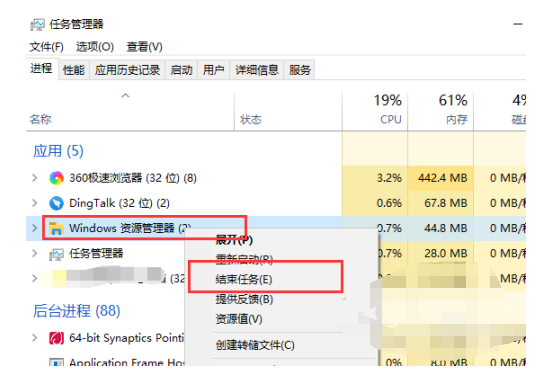Sort processes by the CPU column header
Viewport: 552px width, 382px height.
click(x=375, y=110)
